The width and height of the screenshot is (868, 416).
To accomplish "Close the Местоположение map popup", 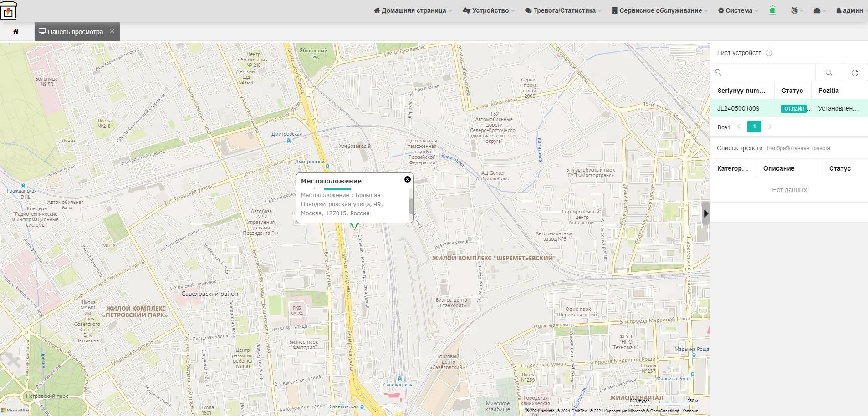I will pyautogui.click(x=408, y=179).
